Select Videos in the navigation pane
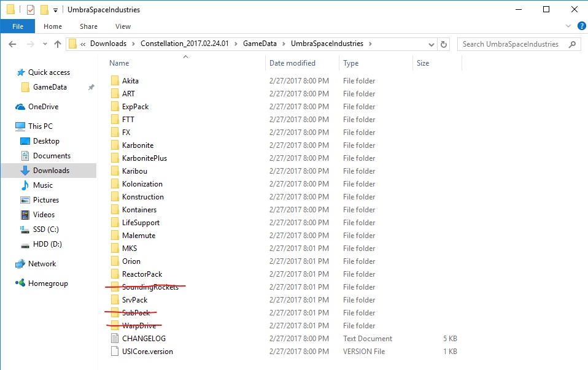The image size is (588, 370). (x=44, y=215)
